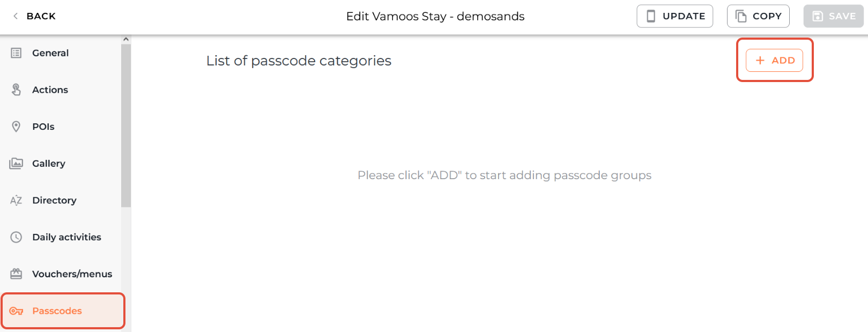
Task: Click the Passcodes key icon
Action: click(x=16, y=311)
